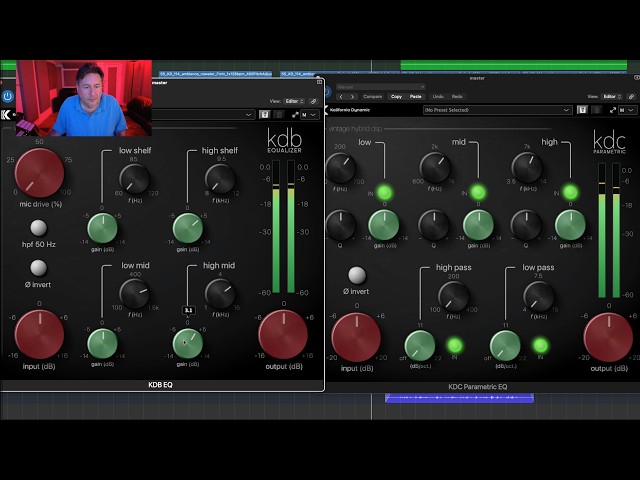Image resolution: width=640 pixels, height=480 pixels.
Task: Go to next preset in KDC window
Action: (352, 97)
